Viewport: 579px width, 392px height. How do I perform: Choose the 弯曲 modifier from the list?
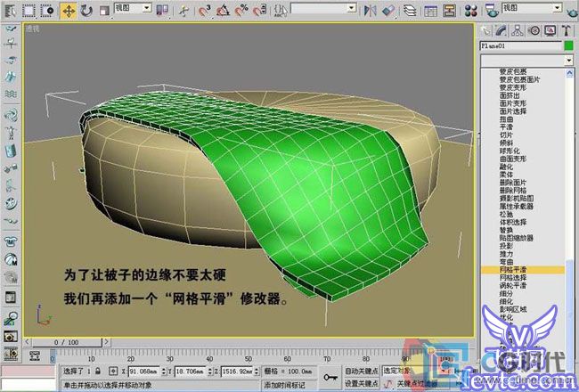(506, 262)
